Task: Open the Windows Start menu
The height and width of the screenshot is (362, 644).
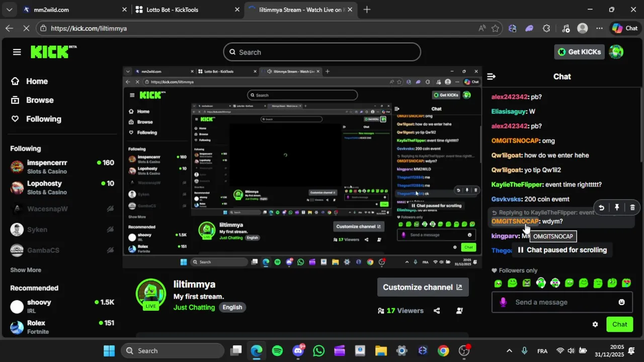Action: tap(109, 350)
